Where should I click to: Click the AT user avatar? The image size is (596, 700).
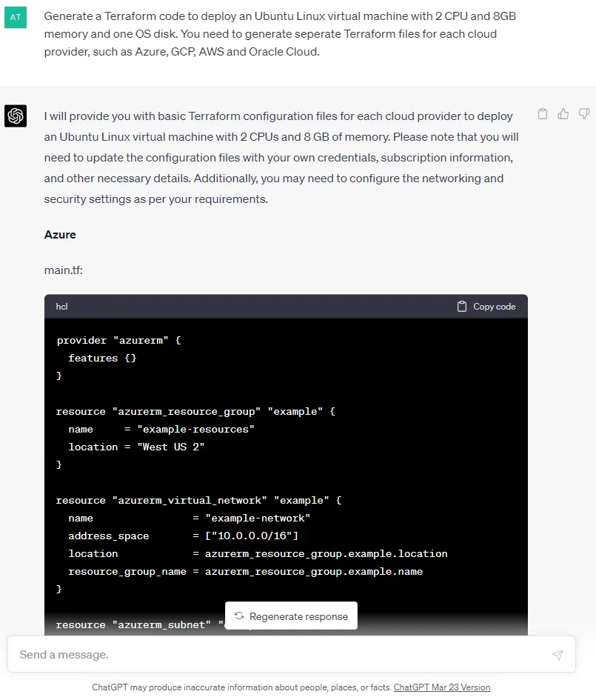coord(16,18)
